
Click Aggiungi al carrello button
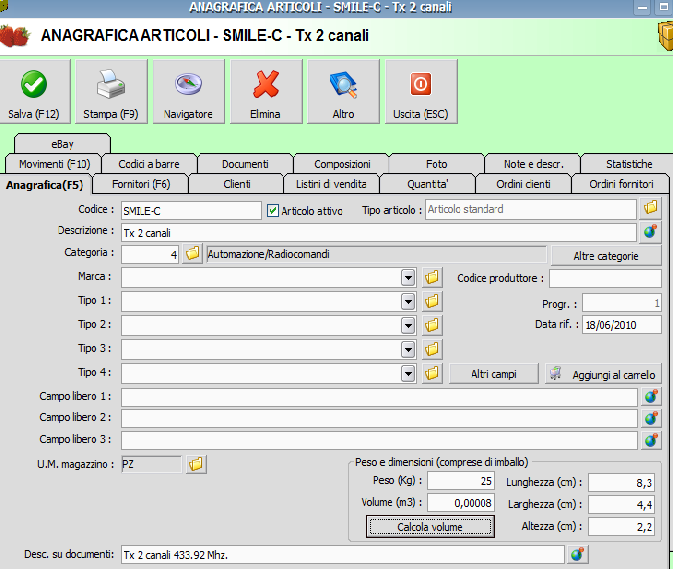point(603,374)
